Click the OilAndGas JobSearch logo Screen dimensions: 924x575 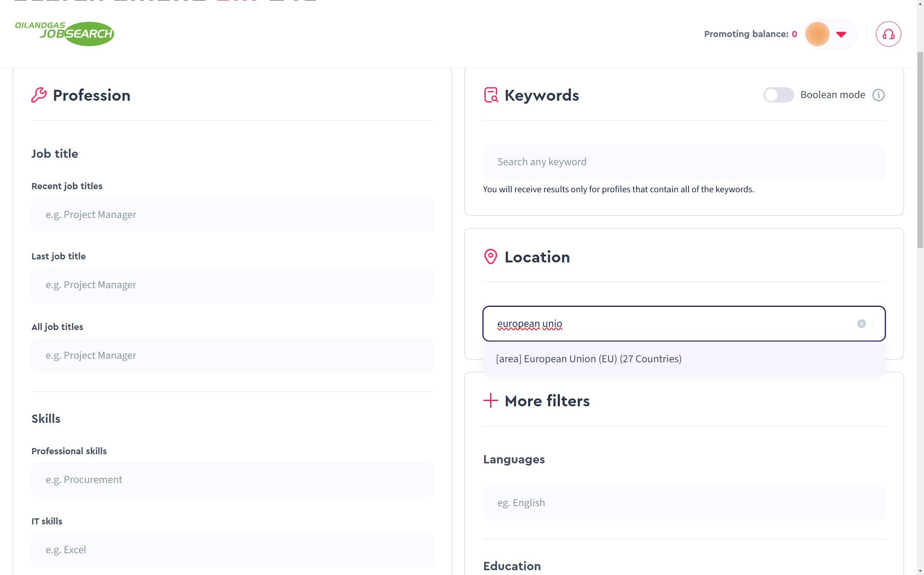(65, 34)
